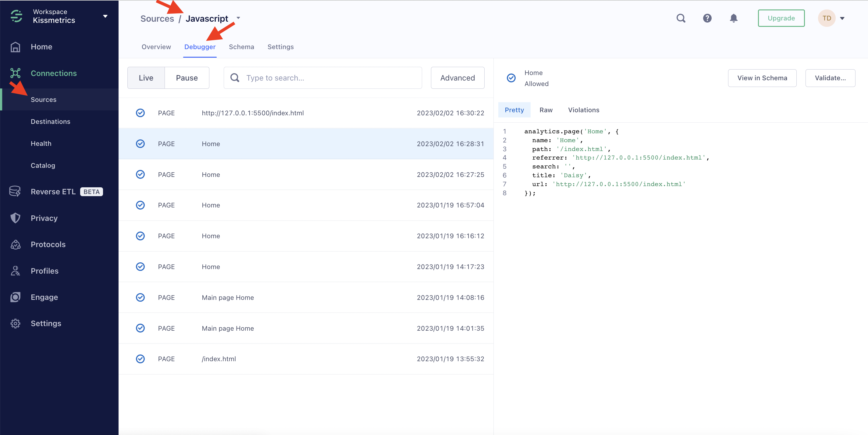Open the help question mark icon
The width and height of the screenshot is (868, 435).
tap(707, 18)
